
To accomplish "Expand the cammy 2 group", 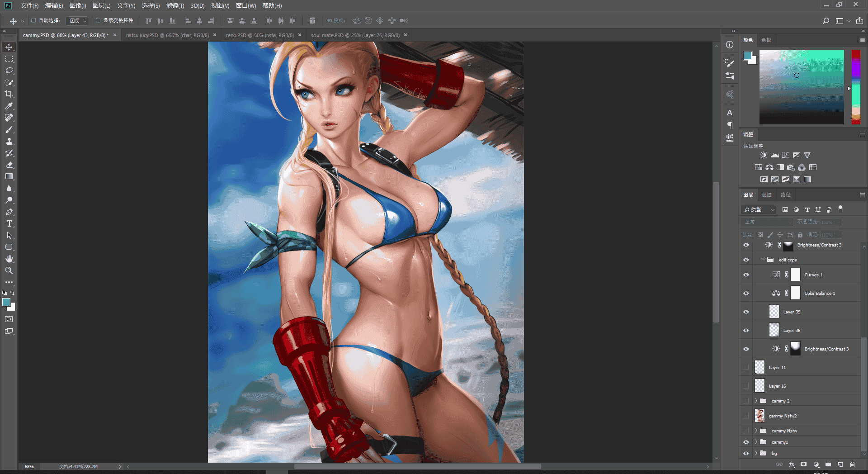I will click(x=756, y=401).
